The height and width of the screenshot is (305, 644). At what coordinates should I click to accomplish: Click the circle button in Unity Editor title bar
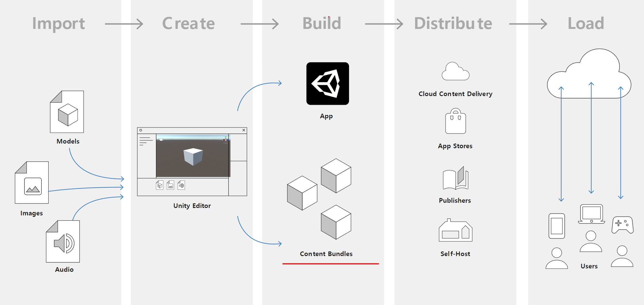pos(141,130)
